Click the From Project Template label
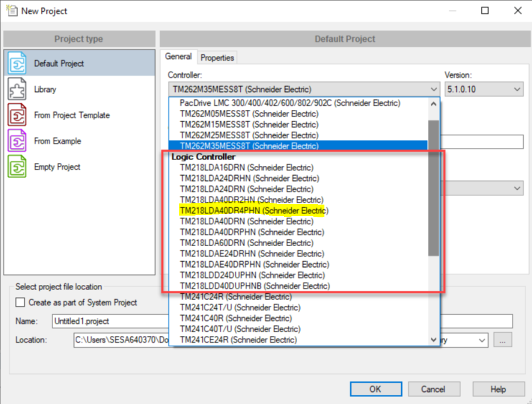This screenshot has height=404, width=532. click(x=72, y=116)
